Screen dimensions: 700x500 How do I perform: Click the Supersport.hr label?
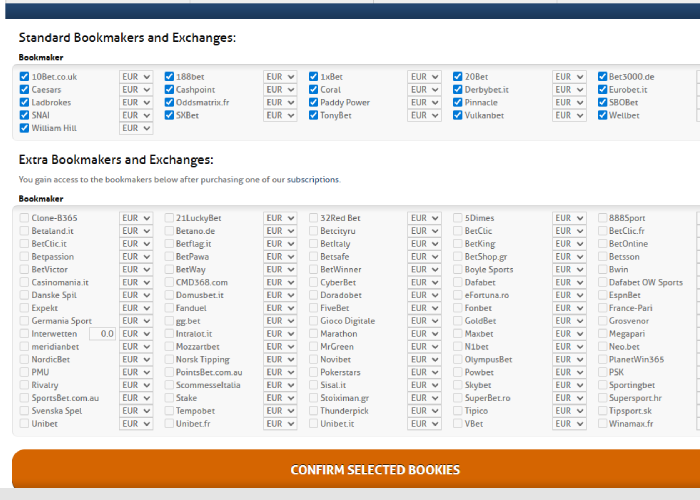coord(635,398)
